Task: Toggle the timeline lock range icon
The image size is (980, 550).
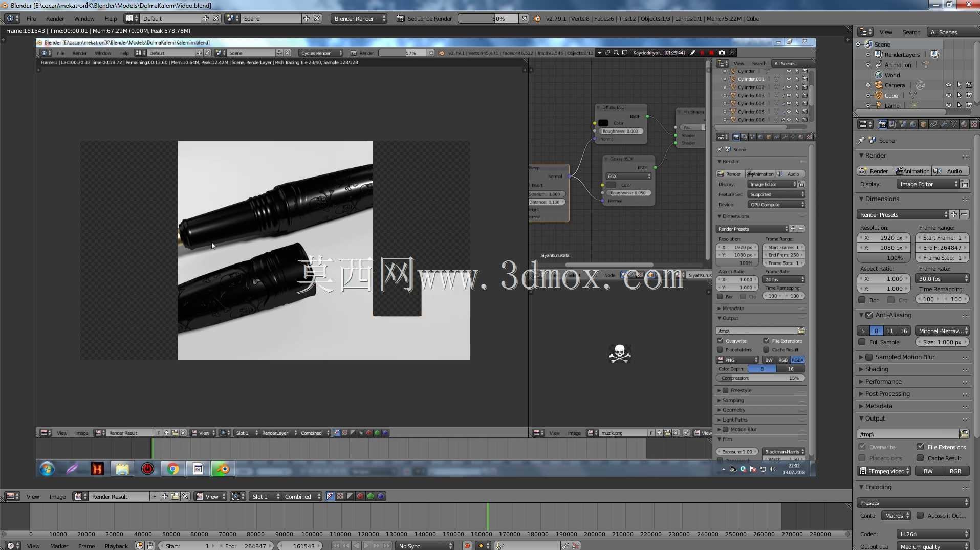Action: [150, 546]
